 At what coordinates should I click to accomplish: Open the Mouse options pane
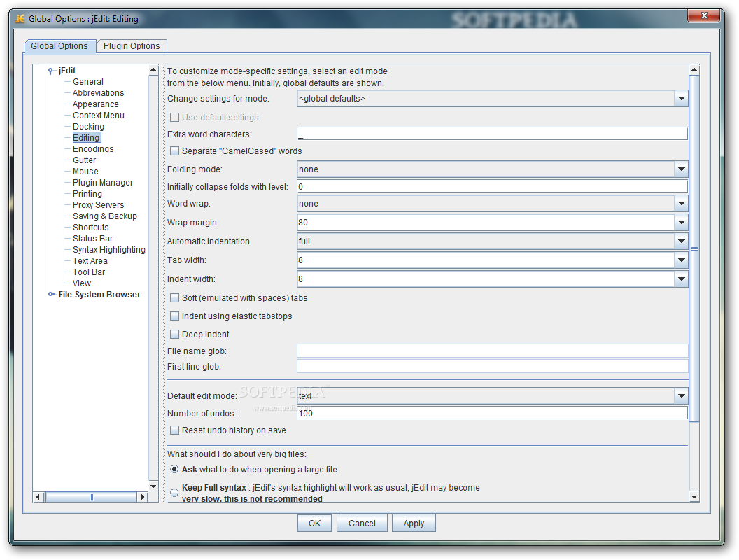pos(85,171)
